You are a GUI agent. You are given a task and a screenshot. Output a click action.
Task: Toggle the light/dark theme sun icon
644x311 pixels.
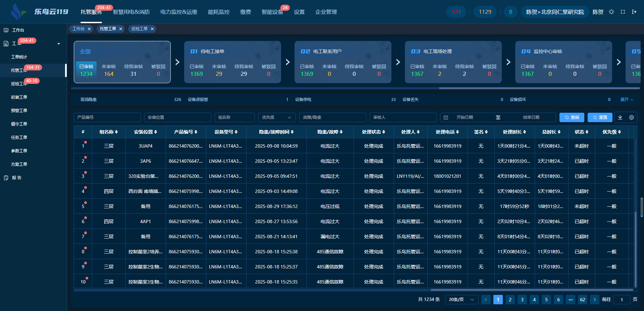coord(611,12)
